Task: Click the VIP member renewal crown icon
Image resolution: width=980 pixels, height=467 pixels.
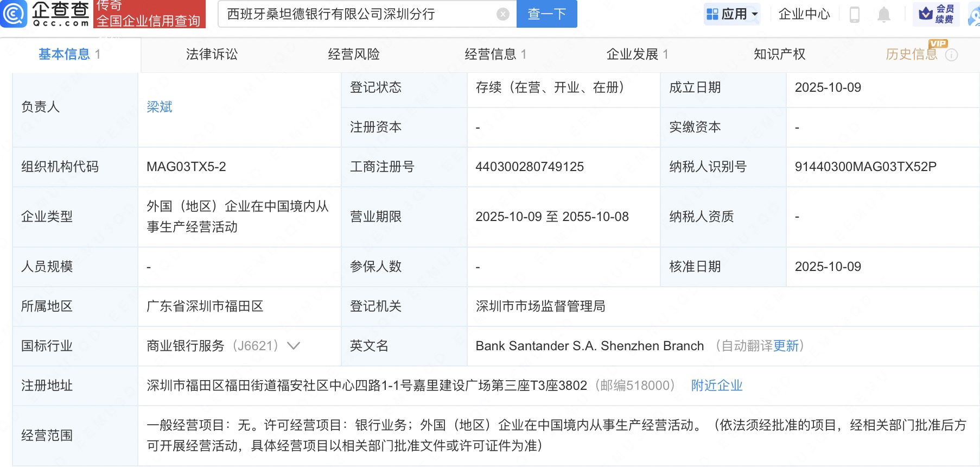Action: point(926,14)
